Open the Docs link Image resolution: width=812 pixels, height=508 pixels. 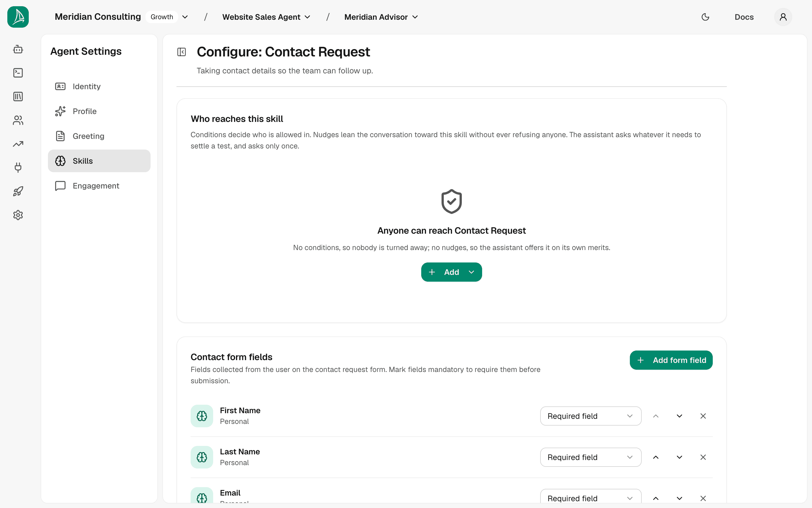(x=744, y=17)
